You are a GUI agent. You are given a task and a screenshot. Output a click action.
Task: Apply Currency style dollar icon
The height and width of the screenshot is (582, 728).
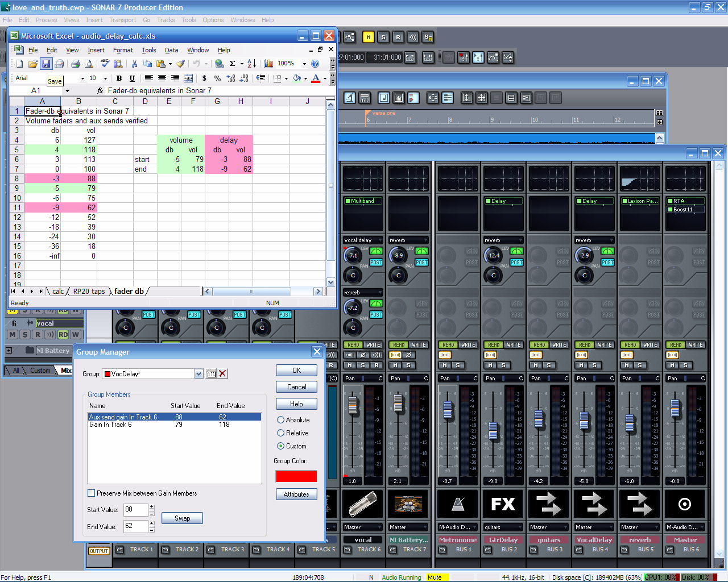(204, 78)
